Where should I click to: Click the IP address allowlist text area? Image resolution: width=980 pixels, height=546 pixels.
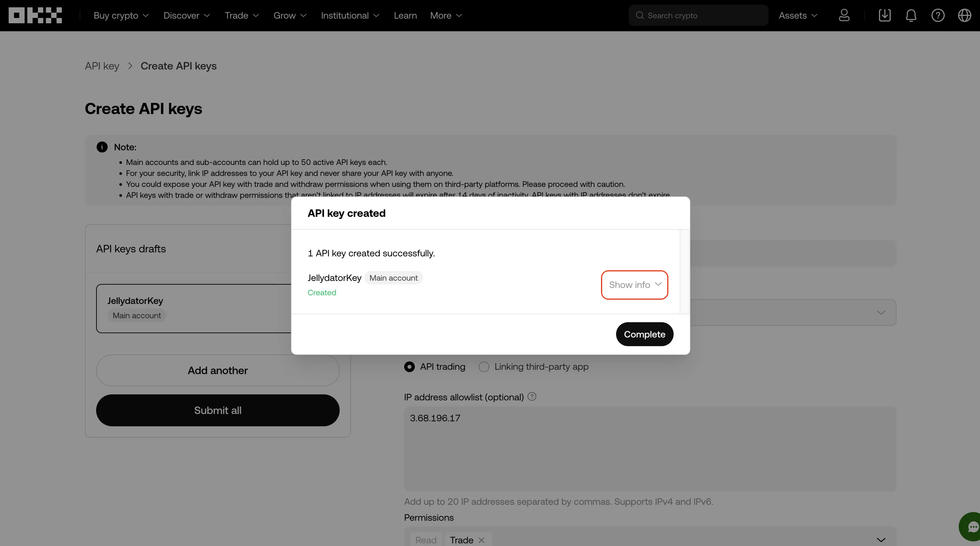click(650, 449)
